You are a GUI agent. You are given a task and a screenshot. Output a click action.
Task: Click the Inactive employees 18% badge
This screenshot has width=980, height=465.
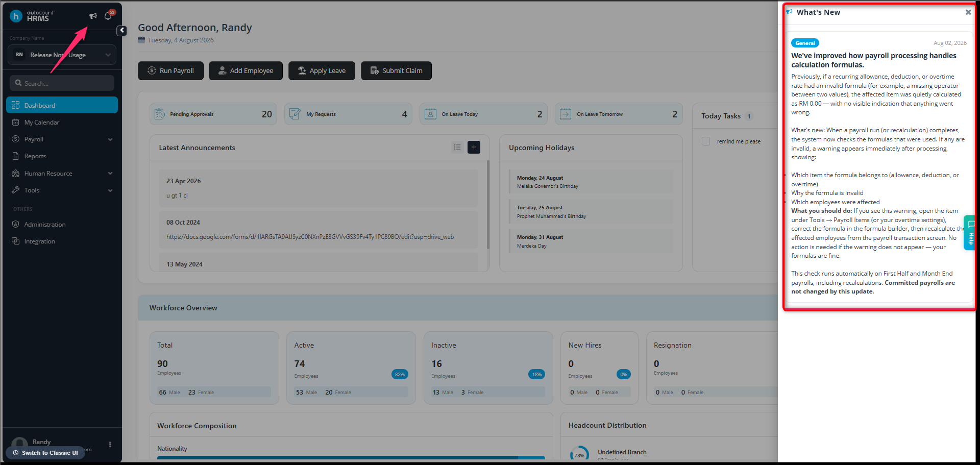pyautogui.click(x=537, y=375)
